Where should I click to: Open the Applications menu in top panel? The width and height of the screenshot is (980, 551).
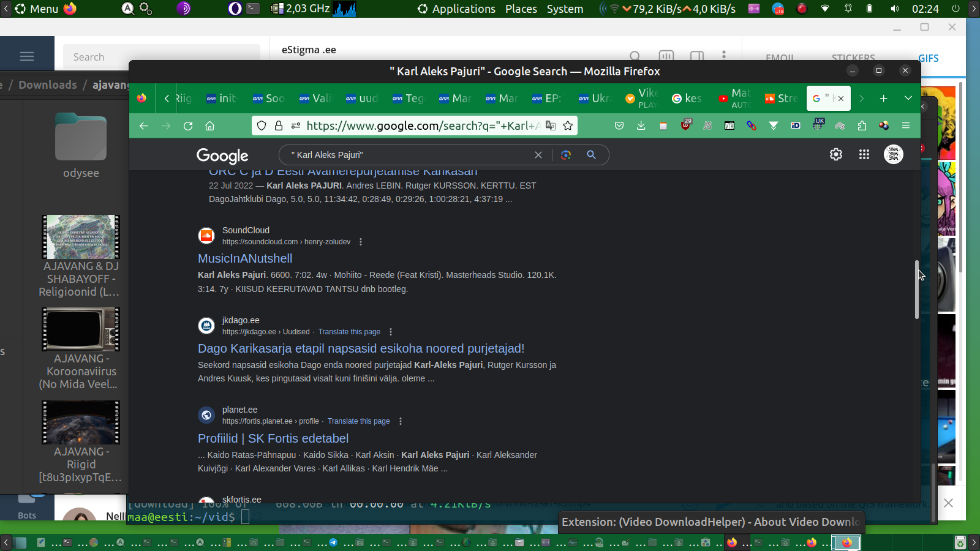[456, 9]
